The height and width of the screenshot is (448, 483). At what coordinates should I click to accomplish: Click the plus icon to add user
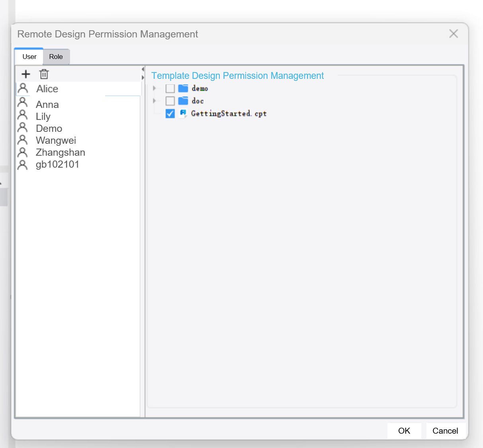click(26, 74)
